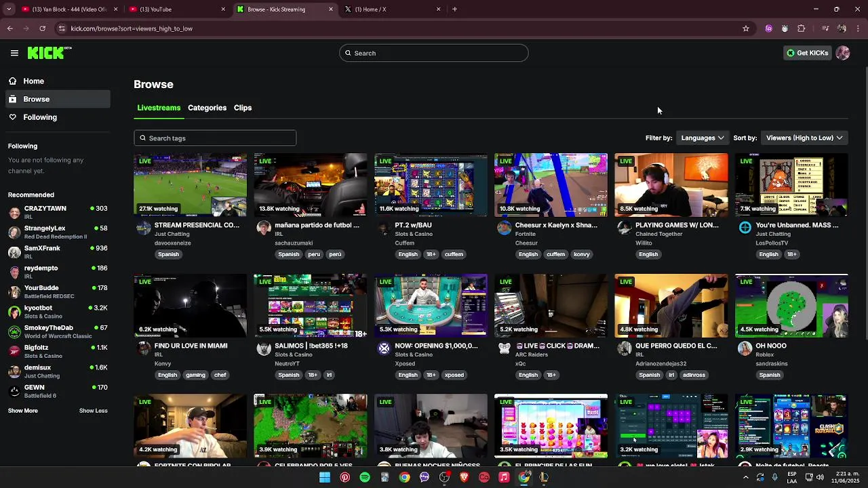Open Pinterest from the taskbar
The image size is (868, 488).
tap(345, 477)
